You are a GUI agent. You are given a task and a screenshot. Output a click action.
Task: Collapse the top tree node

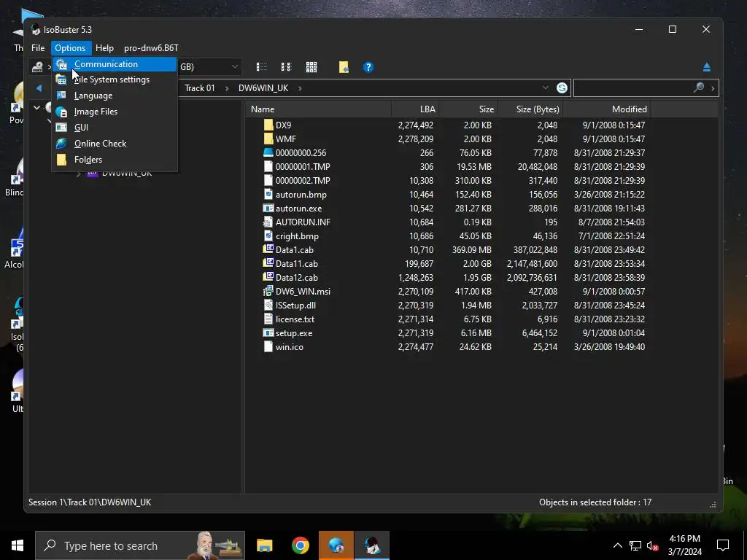tap(36, 108)
